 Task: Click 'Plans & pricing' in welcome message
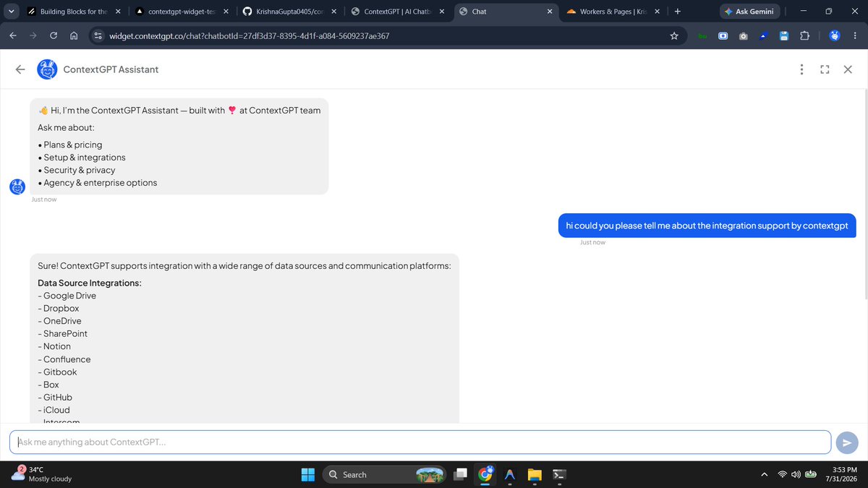pos(73,145)
